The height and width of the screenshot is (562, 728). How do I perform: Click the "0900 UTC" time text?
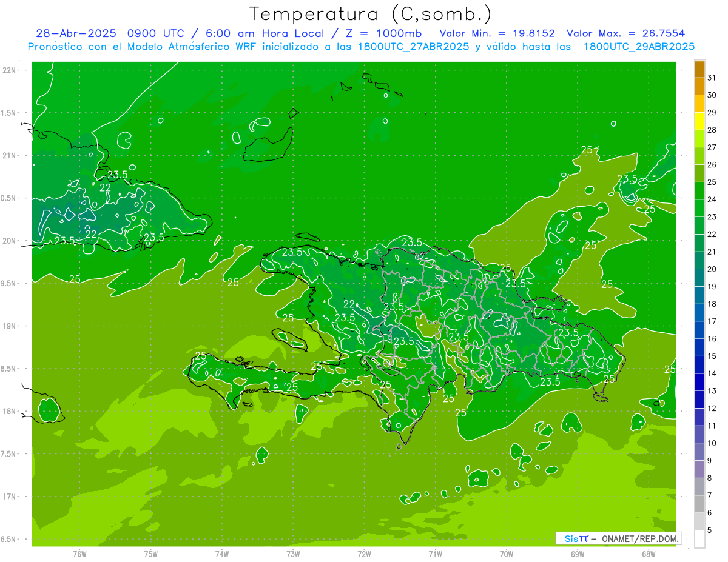(156, 33)
